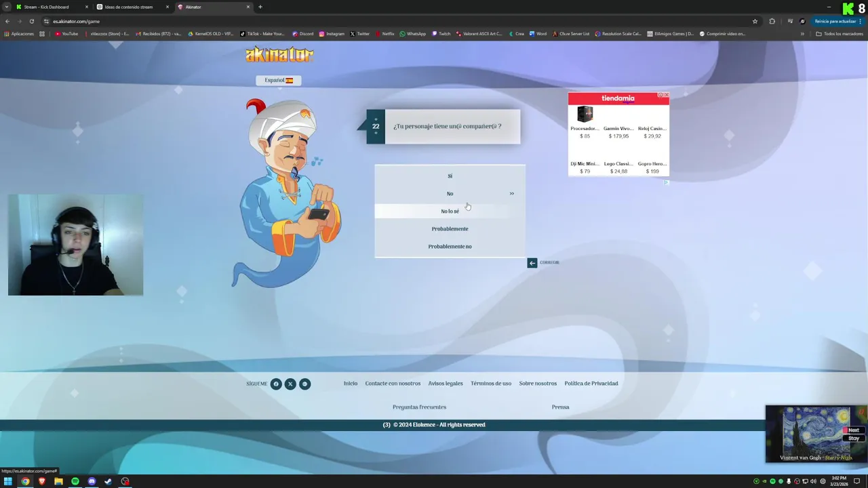Viewport: 868px width, 488px height.
Task: Choose the 'No lo sé' answer
Action: pyautogui.click(x=450, y=211)
